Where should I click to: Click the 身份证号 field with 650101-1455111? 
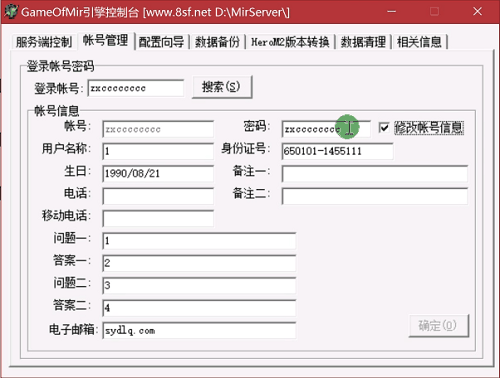click(x=337, y=151)
